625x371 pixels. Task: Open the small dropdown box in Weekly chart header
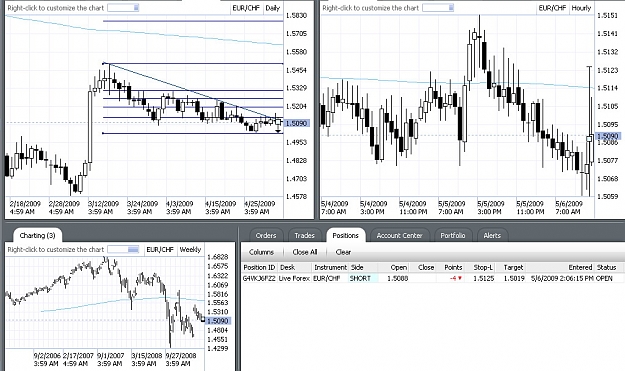pos(123,249)
